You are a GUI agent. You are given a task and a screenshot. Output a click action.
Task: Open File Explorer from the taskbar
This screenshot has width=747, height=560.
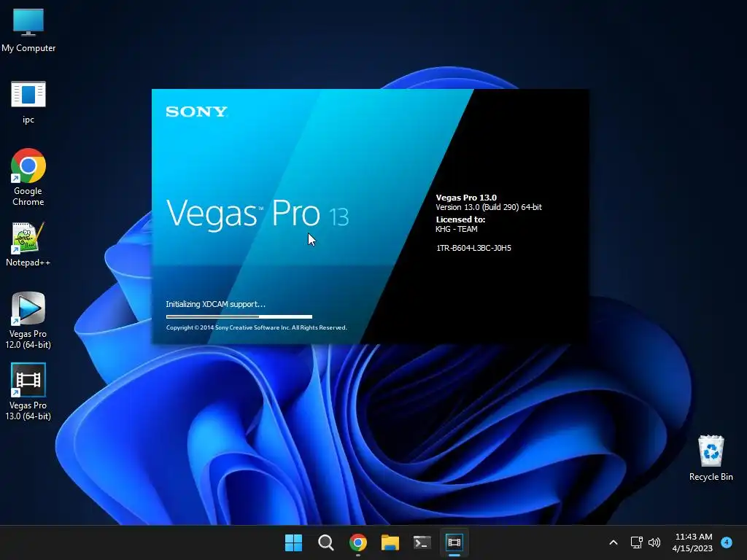390,542
